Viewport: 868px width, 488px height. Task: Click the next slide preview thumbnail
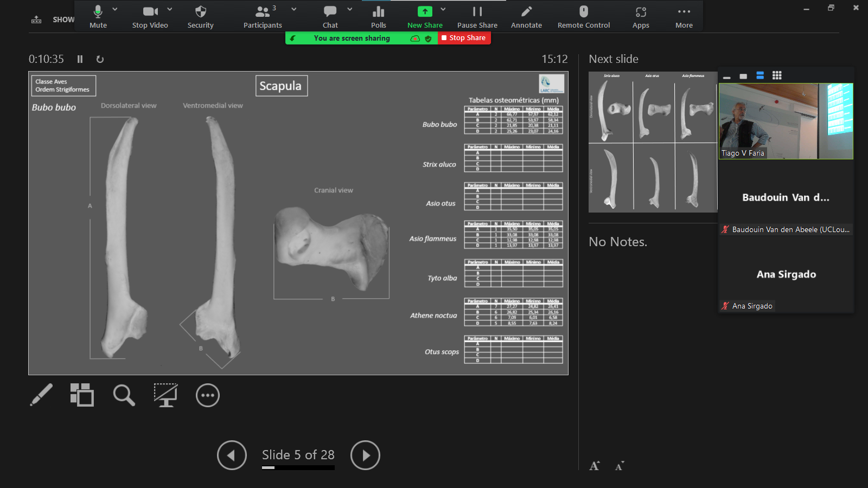coord(653,142)
